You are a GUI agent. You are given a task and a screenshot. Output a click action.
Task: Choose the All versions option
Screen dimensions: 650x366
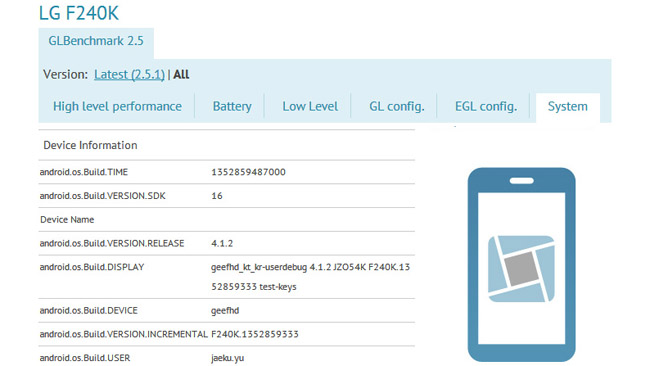(181, 75)
